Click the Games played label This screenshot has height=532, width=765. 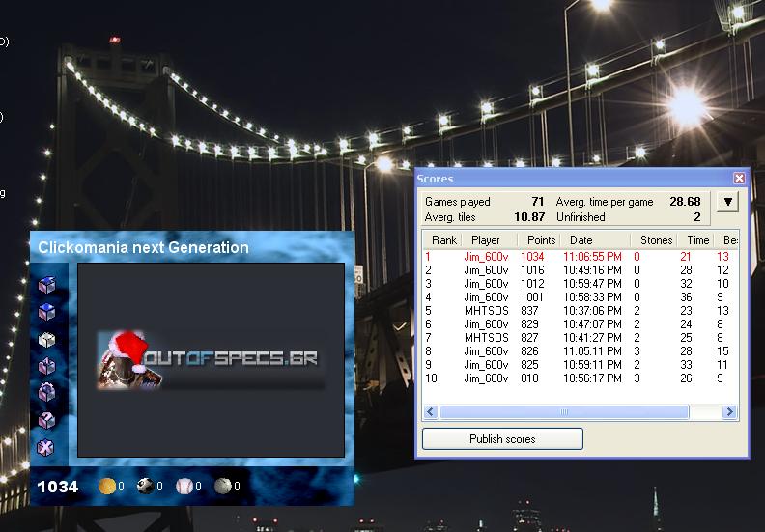point(458,202)
